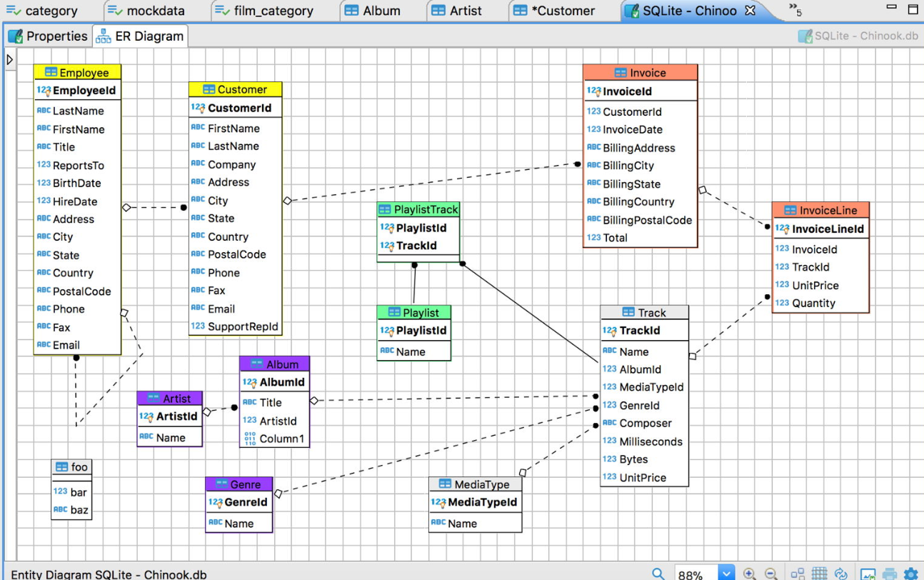Switch to the *Customer editor tab
Image resolution: width=924 pixels, height=580 pixels.
point(554,11)
